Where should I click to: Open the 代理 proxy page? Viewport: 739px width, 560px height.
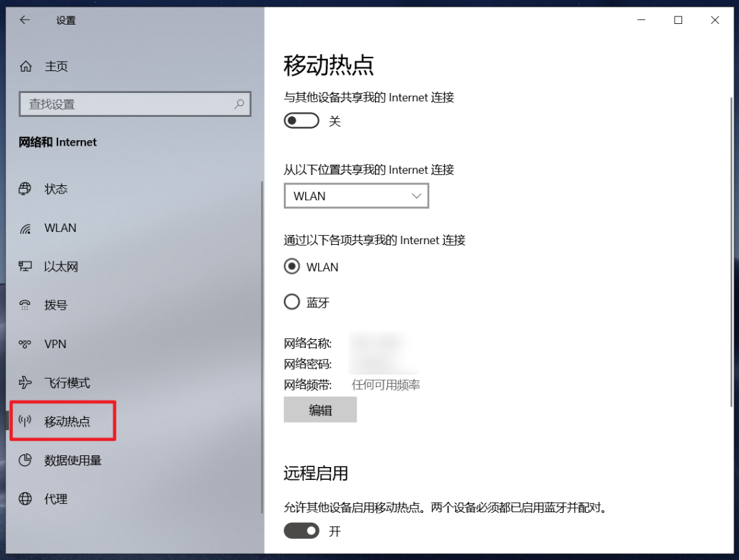[x=55, y=498]
